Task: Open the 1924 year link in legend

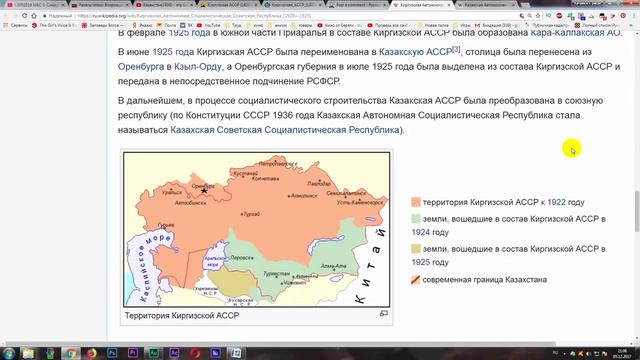Action: (x=420, y=232)
